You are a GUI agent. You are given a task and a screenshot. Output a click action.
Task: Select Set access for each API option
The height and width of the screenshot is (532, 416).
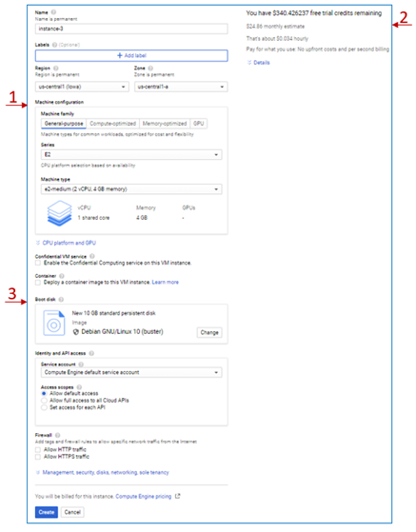tap(44, 407)
